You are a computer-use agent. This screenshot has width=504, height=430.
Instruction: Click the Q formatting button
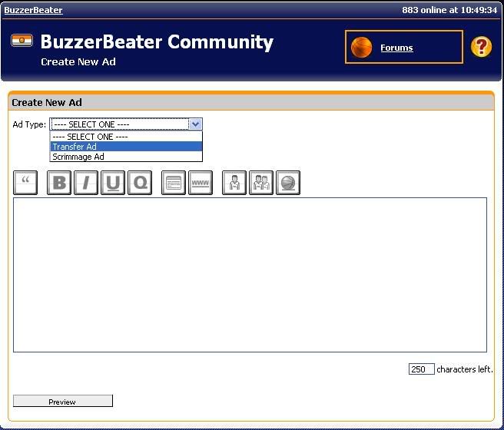[140, 183]
